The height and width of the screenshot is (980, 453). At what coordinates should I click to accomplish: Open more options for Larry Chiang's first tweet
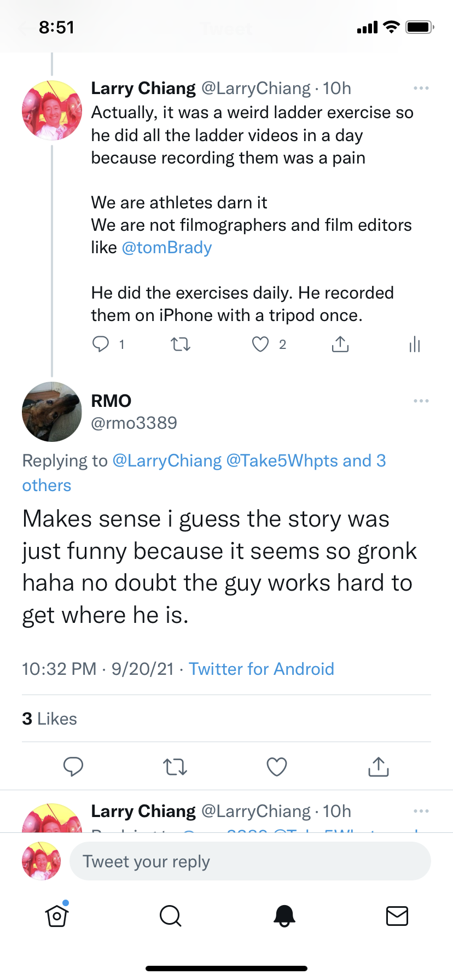421,88
